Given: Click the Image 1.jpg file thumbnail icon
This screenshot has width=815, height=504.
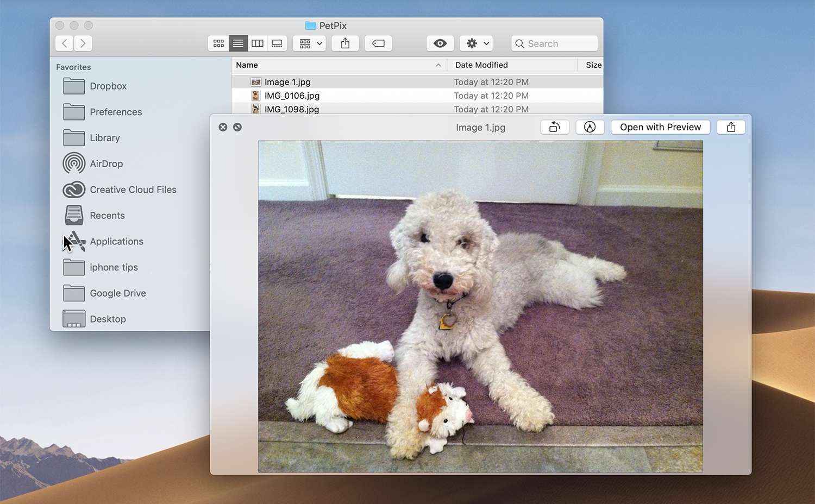Looking at the screenshot, I should pos(256,82).
